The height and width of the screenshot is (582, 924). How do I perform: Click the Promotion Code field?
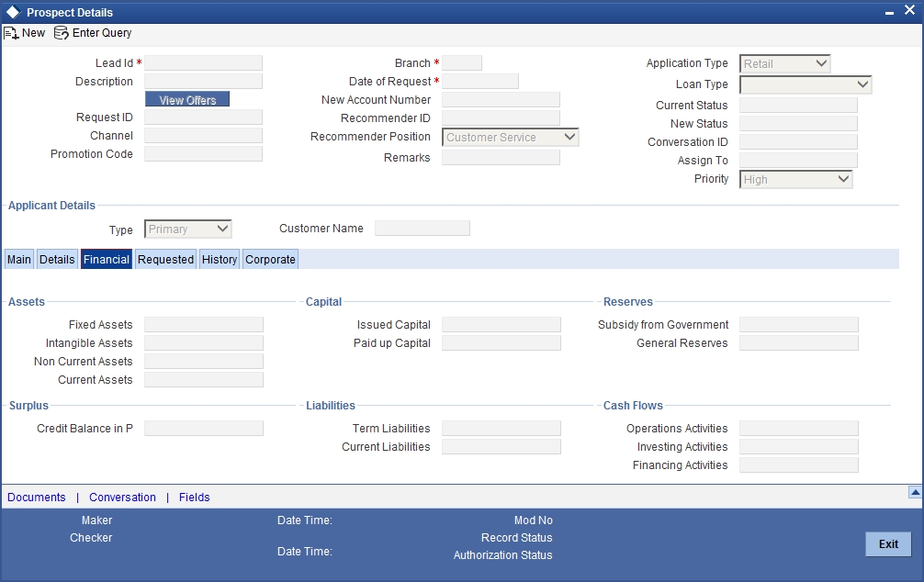pos(203,153)
